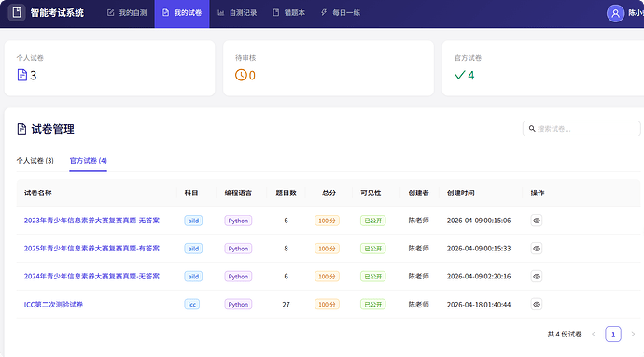
Task: Open 错题本 from the navbar
Action: coord(288,13)
